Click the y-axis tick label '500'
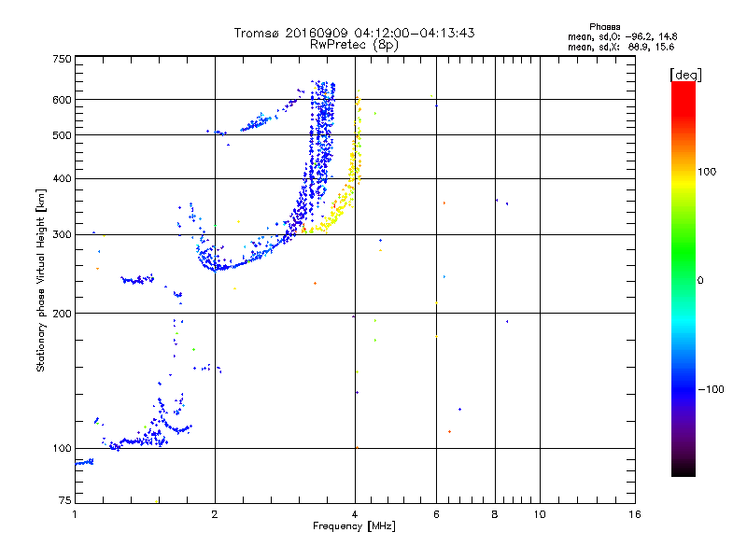The height and width of the screenshot is (560, 747). 62,135
